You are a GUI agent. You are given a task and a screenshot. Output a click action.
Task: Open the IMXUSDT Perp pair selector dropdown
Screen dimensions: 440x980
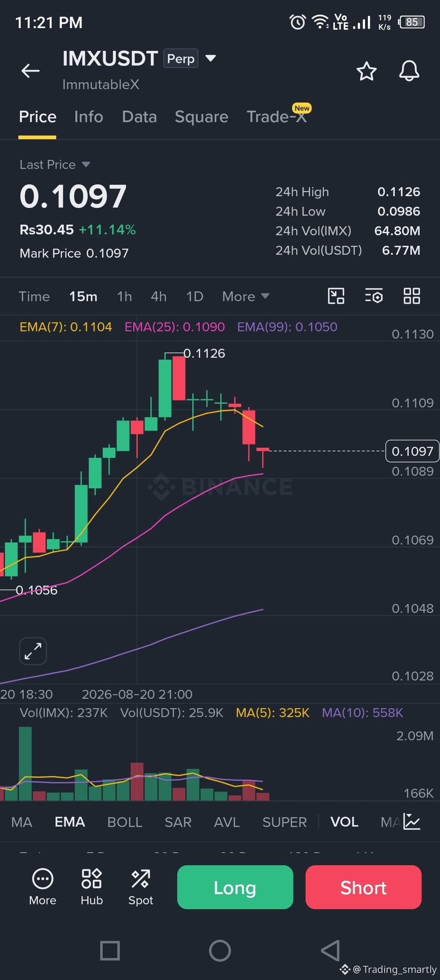pyautogui.click(x=211, y=58)
